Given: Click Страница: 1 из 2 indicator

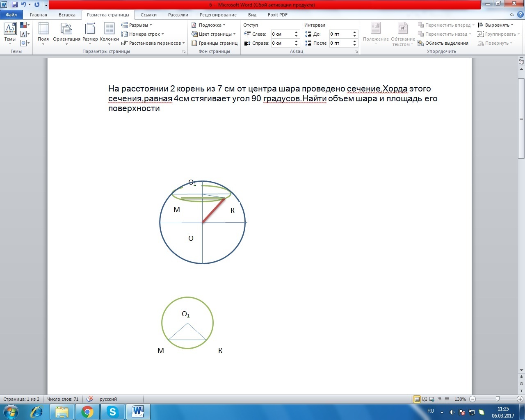Looking at the screenshot, I should [x=21, y=399].
